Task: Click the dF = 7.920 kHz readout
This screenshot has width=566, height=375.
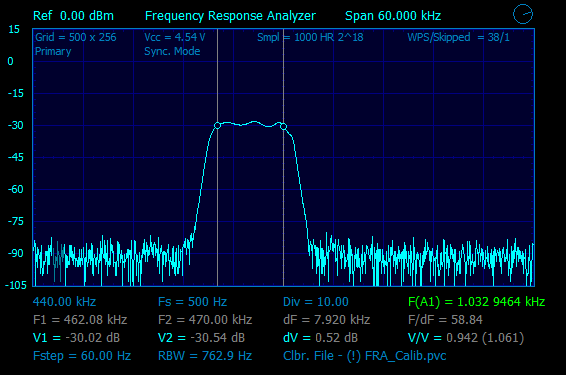Action: point(326,320)
